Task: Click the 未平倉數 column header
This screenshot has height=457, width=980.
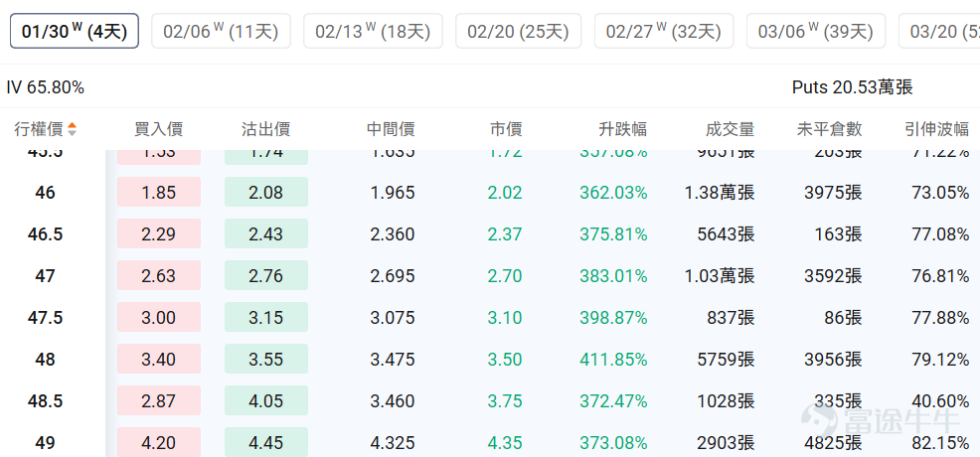Action: [x=829, y=129]
